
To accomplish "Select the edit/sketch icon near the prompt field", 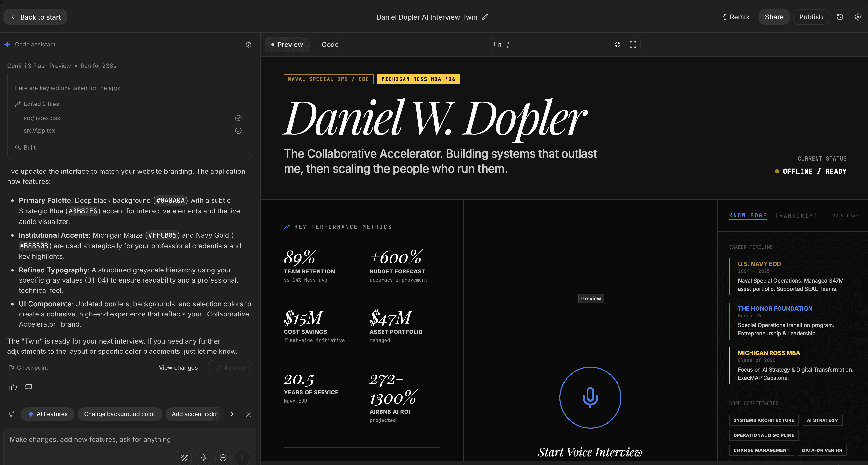I will 184,457.
